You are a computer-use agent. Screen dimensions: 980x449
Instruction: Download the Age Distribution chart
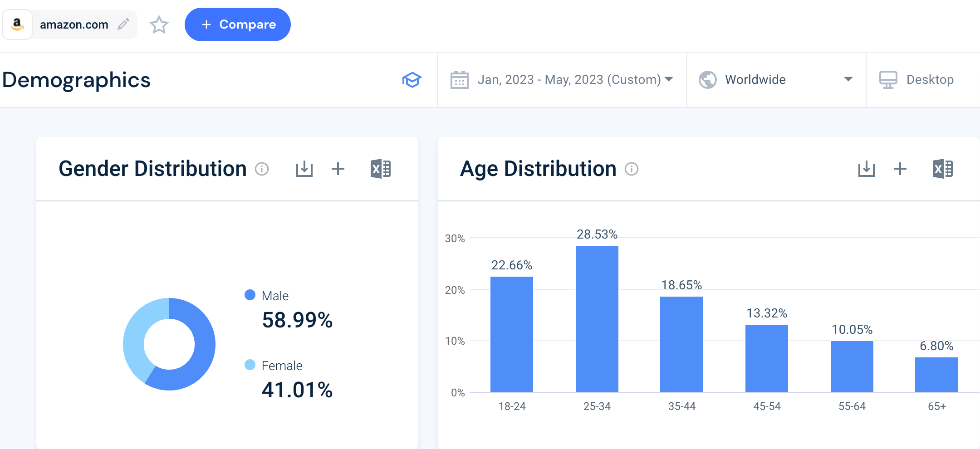pyautogui.click(x=867, y=168)
